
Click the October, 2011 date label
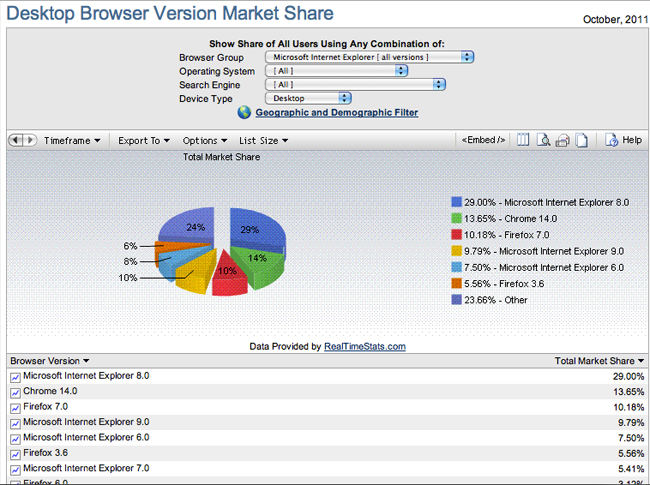[615, 19]
